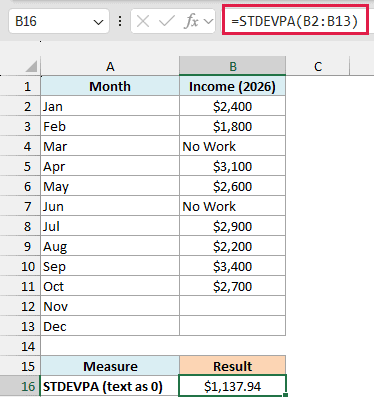Select the Feb cell

(x=110, y=126)
